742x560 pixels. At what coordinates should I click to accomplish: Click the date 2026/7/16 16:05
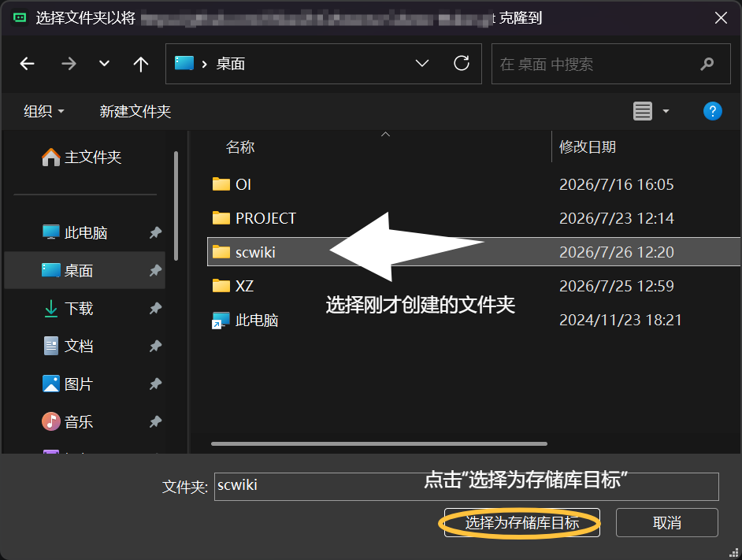coord(616,184)
